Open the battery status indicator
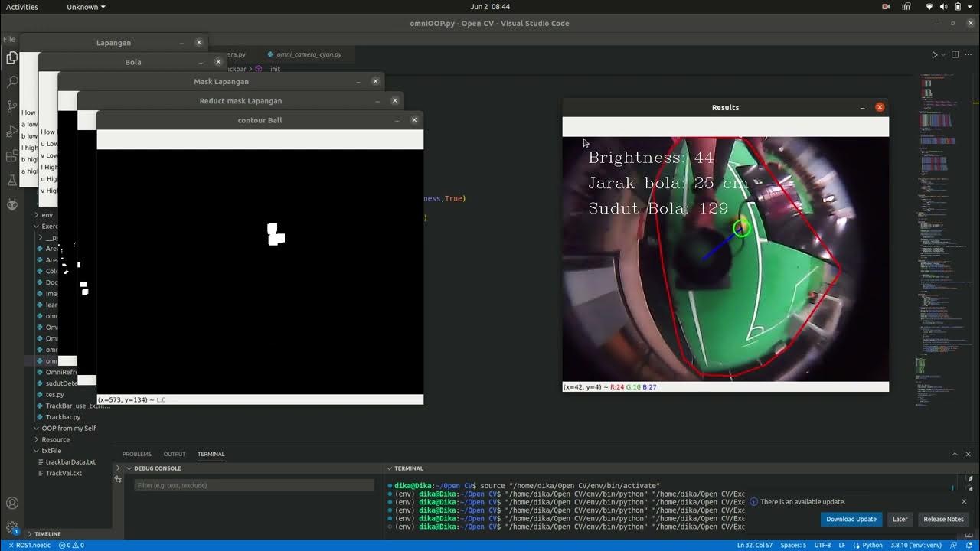980x551 pixels. click(x=957, y=7)
